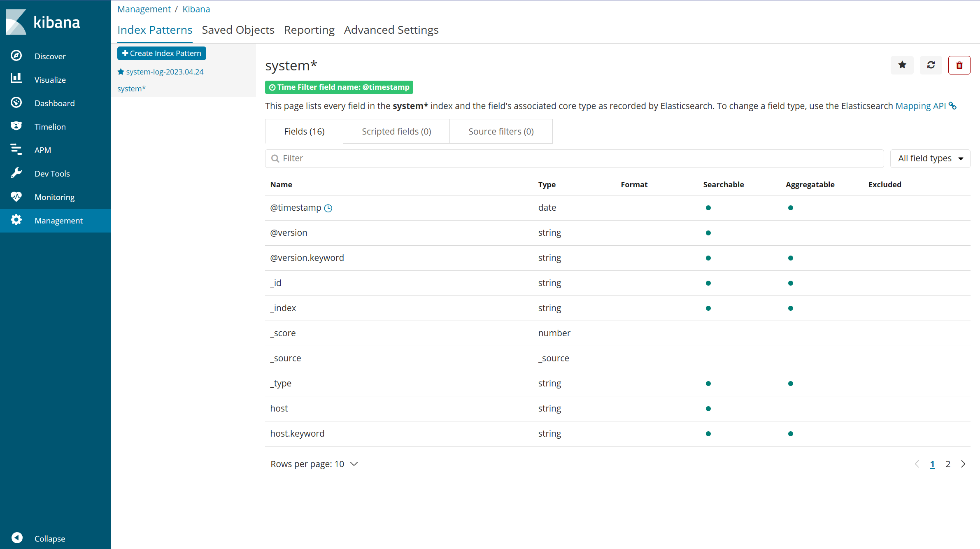Click the fields Filter input box

574,158
